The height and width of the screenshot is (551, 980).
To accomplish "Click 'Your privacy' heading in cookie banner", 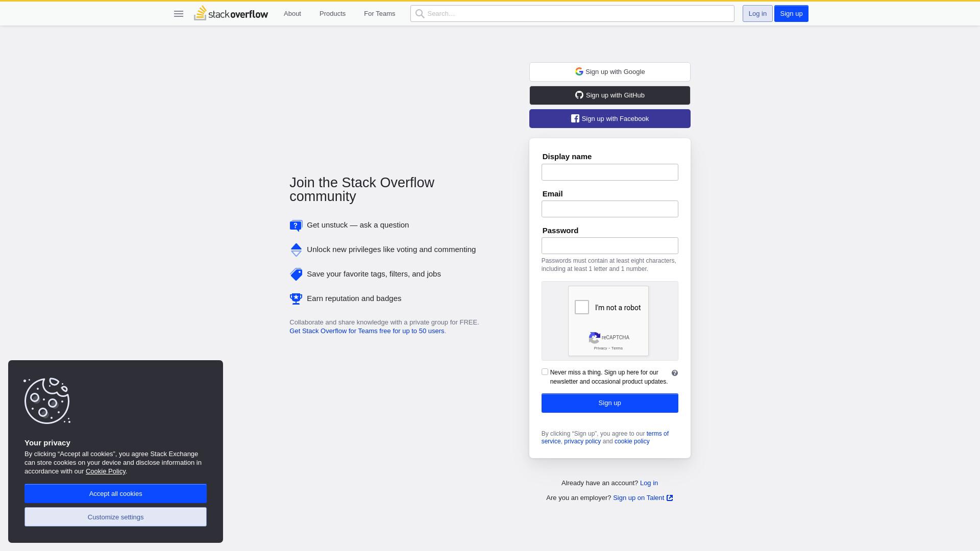I will (47, 443).
